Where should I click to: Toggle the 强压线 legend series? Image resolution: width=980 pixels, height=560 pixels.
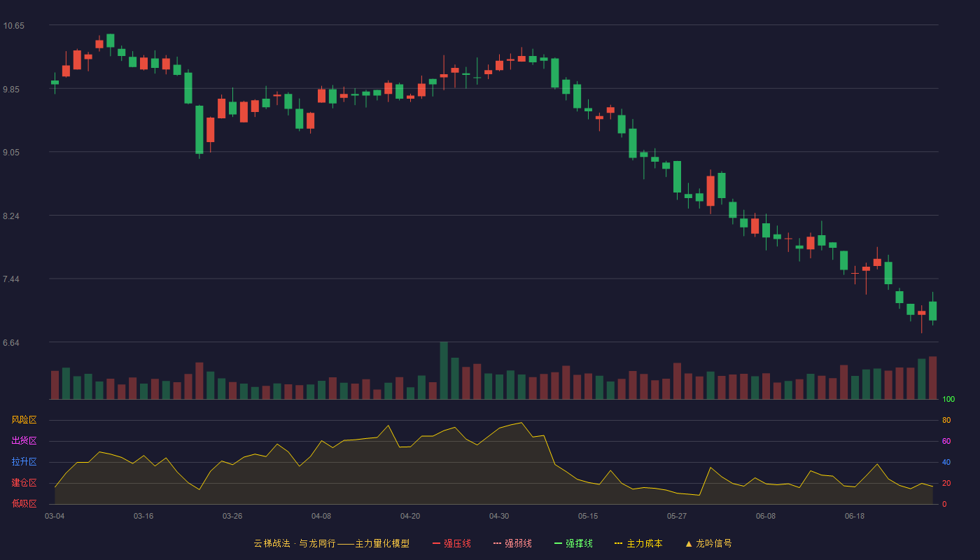(451, 543)
